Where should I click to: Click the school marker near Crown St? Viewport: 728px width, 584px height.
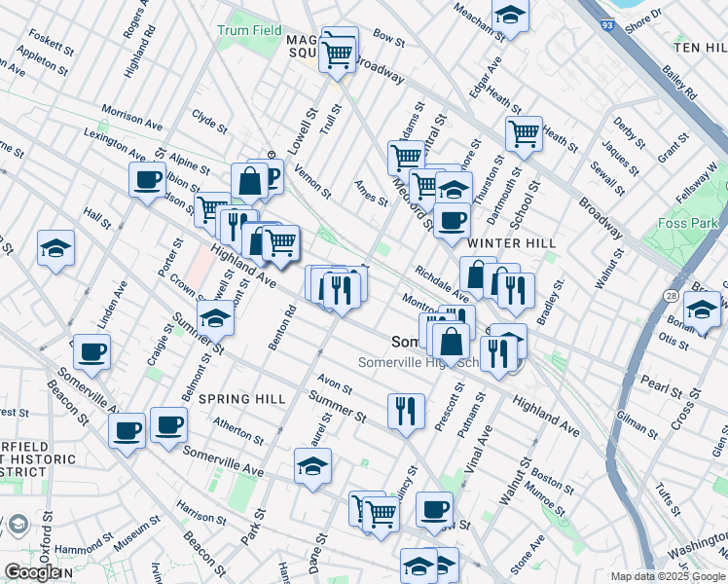(x=215, y=318)
